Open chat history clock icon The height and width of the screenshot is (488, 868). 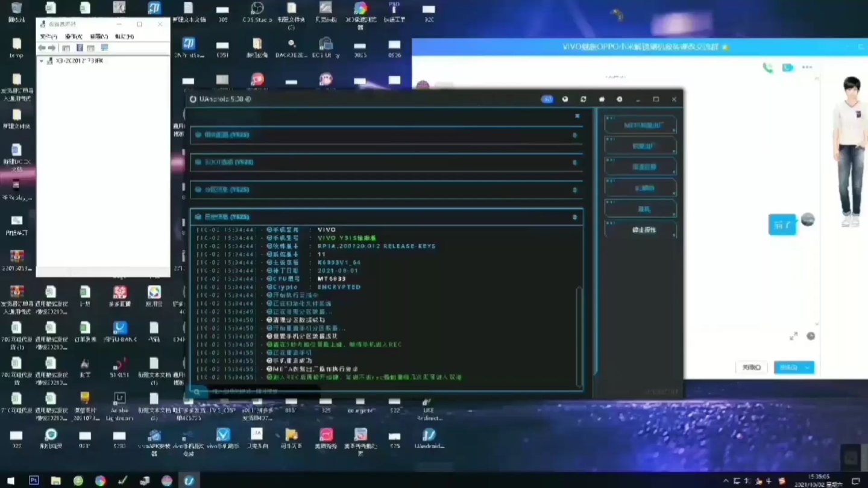coord(811,336)
